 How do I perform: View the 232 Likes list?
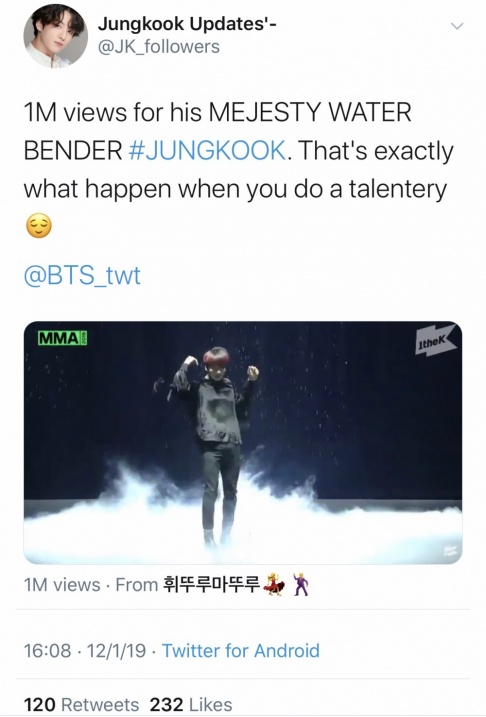point(191,704)
